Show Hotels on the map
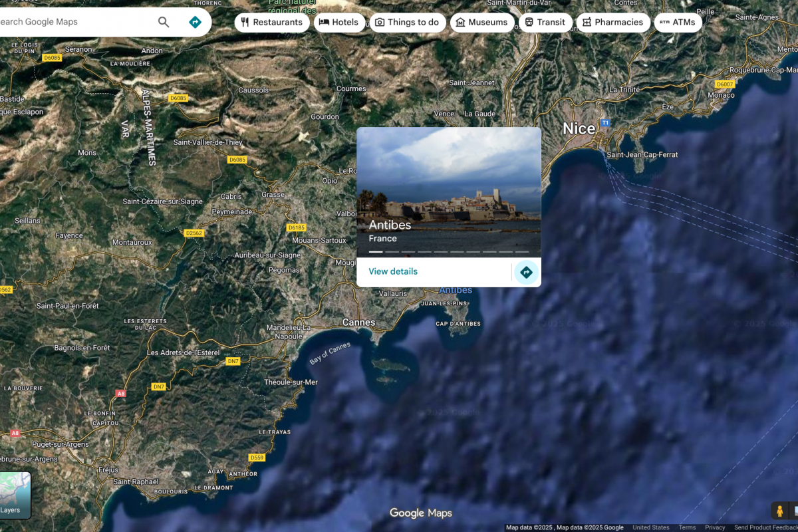This screenshot has width=798, height=532. [339, 22]
